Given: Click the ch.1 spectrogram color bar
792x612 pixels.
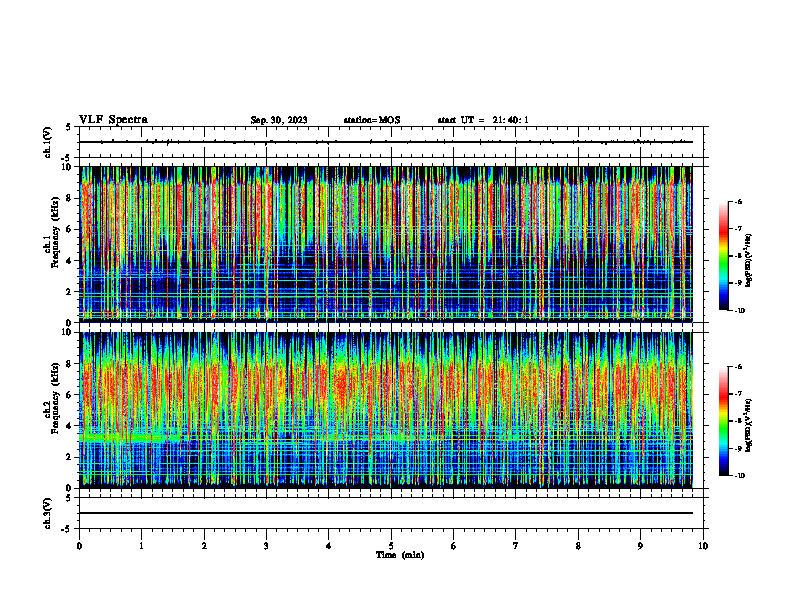Looking at the screenshot, I should (x=723, y=256).
